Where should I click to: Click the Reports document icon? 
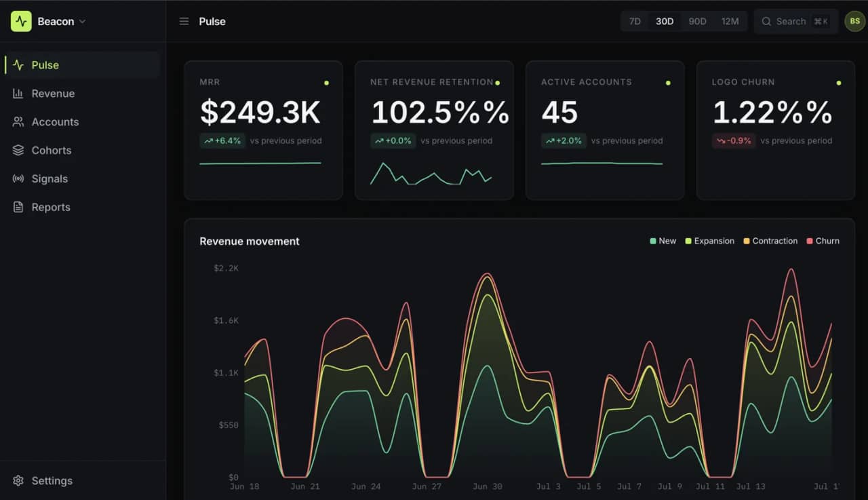click(x=18, y=208)
